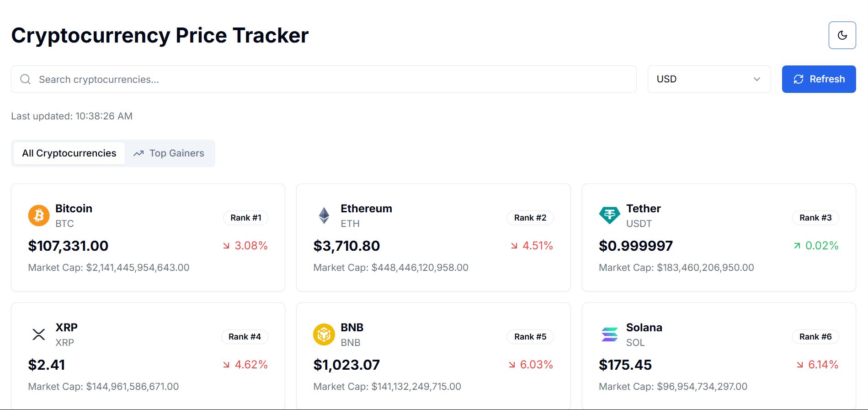Click the BNB logo icon
Viewport: 868px width, 410px height.
(x=324, y=334)
